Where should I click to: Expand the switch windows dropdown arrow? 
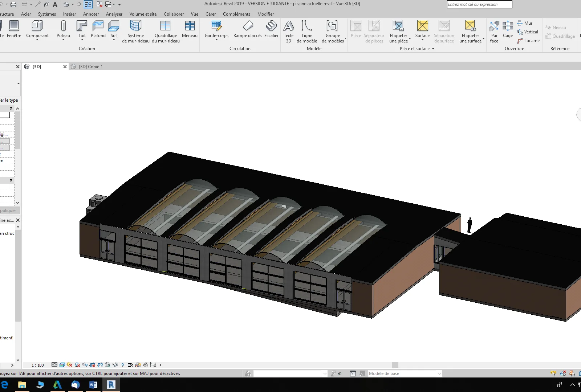tap(114, 4)
